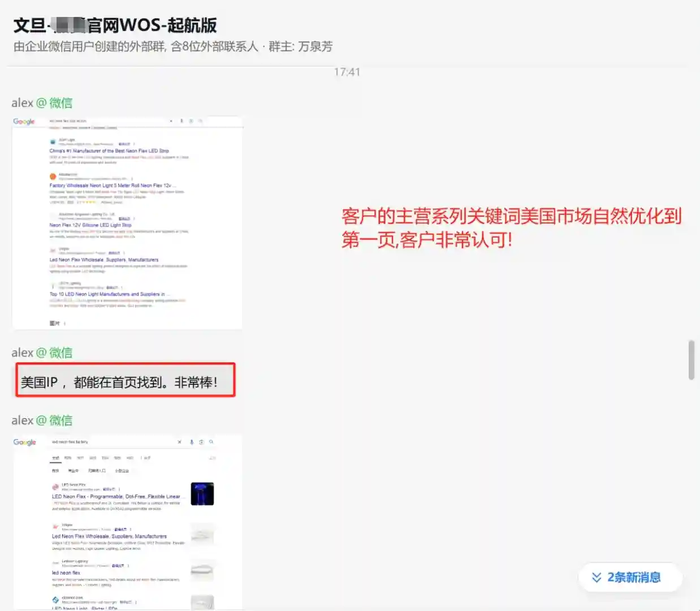Click the Google logo in the second screenshot
Viewport: 700px width, 611px height.
point(24,442)
